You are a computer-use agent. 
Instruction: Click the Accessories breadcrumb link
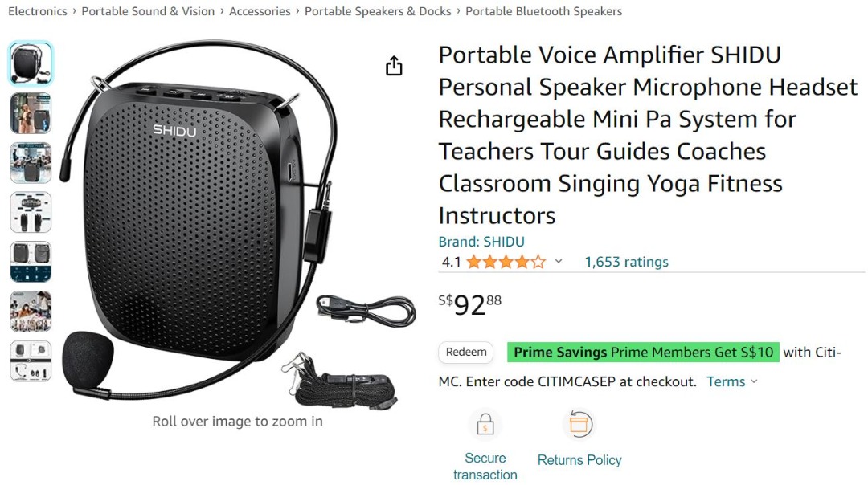(260, 11)
